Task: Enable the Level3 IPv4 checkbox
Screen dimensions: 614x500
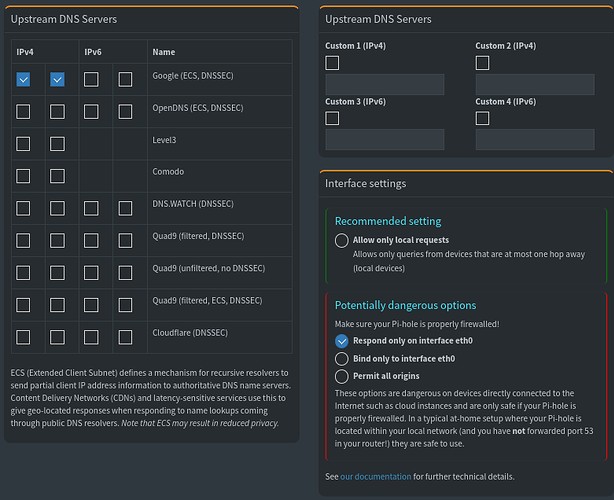Action: tap(23, 144)
